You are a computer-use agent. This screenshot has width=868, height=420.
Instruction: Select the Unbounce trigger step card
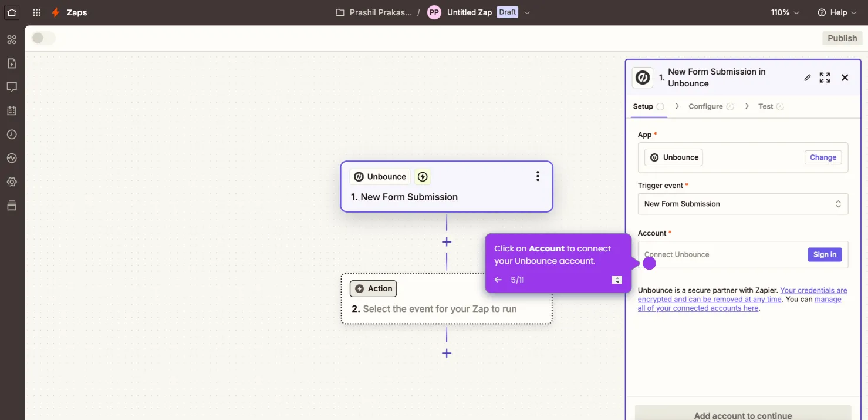(x=447, y=186)
